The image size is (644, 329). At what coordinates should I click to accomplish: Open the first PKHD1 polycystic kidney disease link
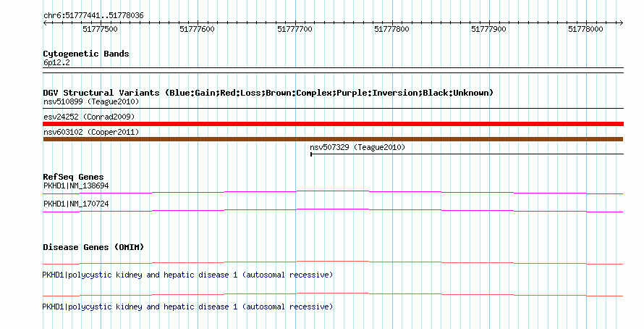coord(187,275)
